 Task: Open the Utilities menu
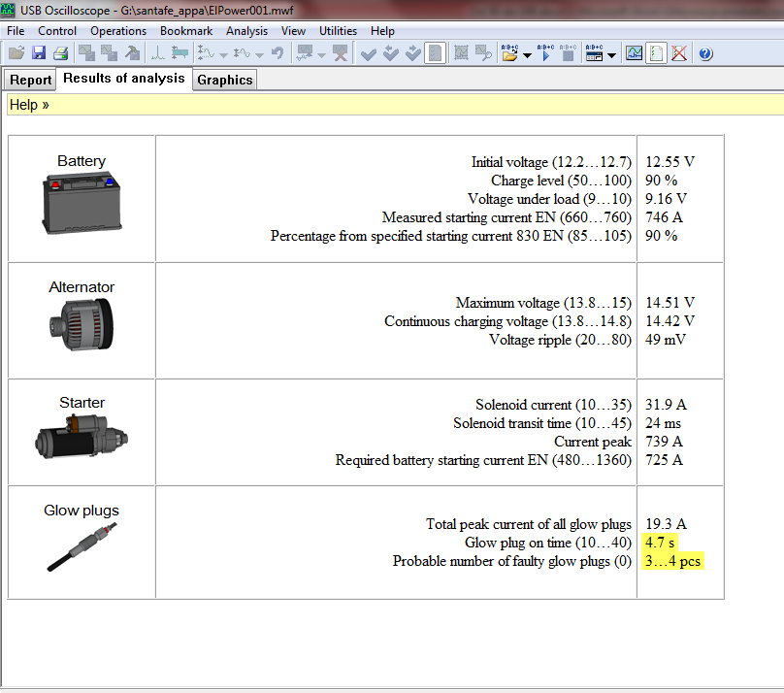[339, 31]
